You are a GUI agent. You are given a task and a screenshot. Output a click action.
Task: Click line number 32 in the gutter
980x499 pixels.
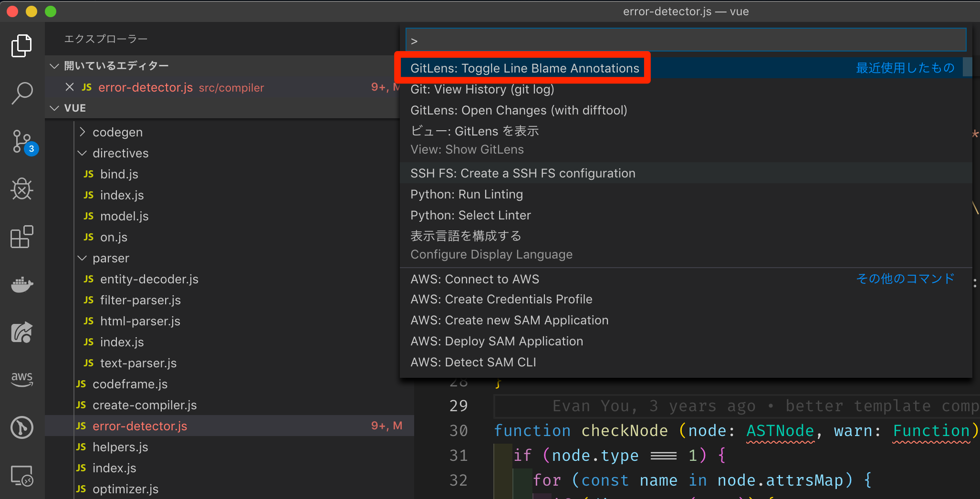coord(458,480)
